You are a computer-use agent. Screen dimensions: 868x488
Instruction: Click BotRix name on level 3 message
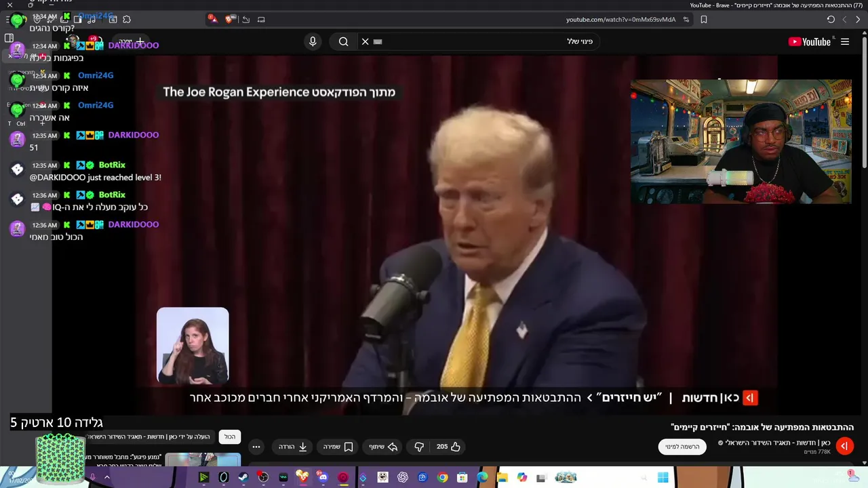click(112, 165)
